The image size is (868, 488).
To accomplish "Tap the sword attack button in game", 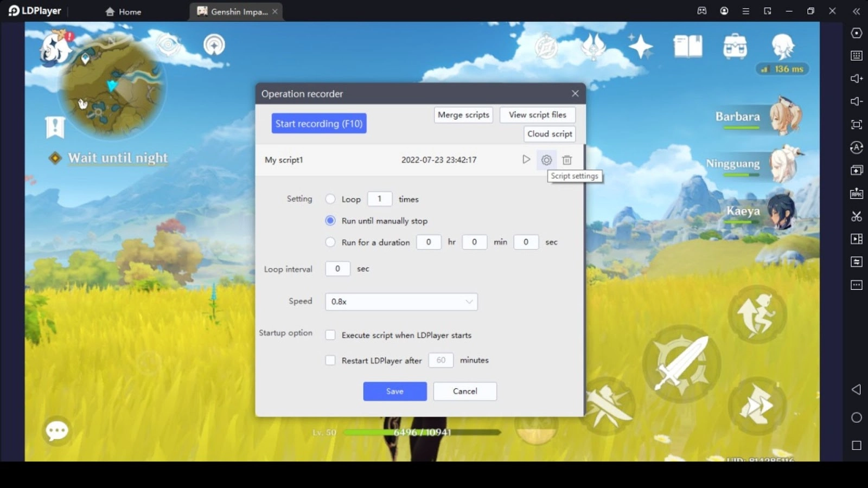I will point(681,364).
